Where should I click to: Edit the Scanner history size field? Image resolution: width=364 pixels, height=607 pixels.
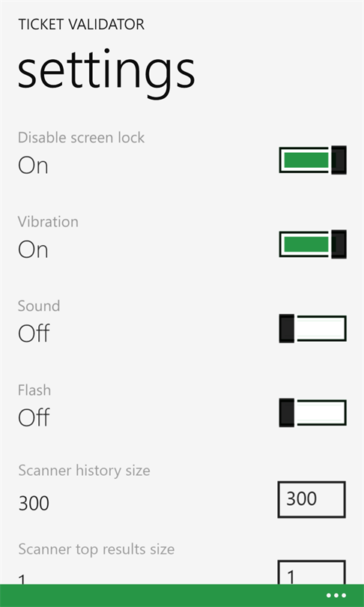[312, 499]
